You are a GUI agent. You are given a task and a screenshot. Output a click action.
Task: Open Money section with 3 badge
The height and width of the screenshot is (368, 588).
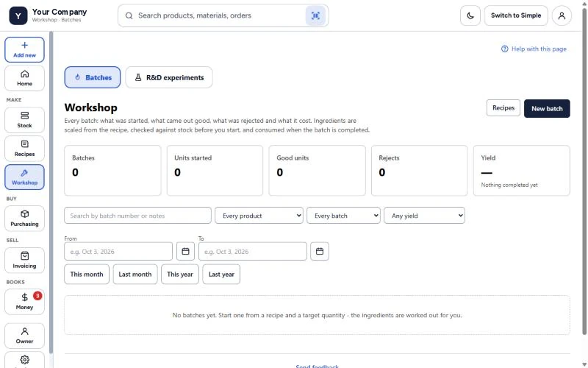[x=24, y=302]
